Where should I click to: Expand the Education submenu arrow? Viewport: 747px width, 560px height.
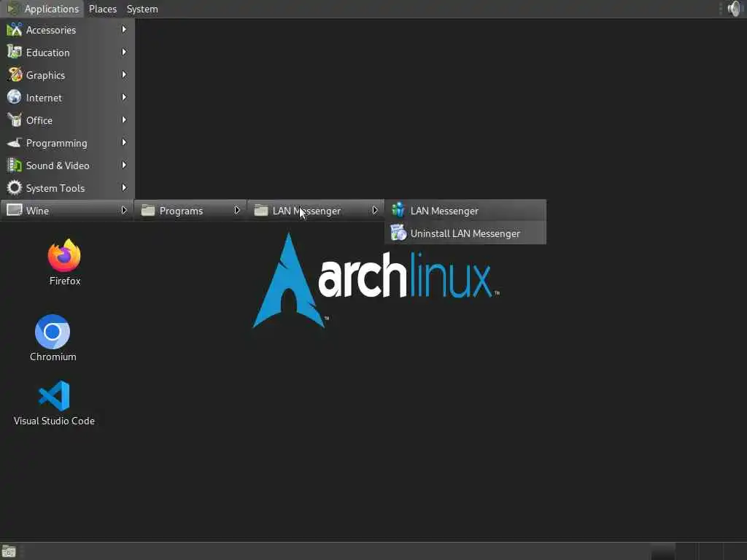[x=124, y=52]
